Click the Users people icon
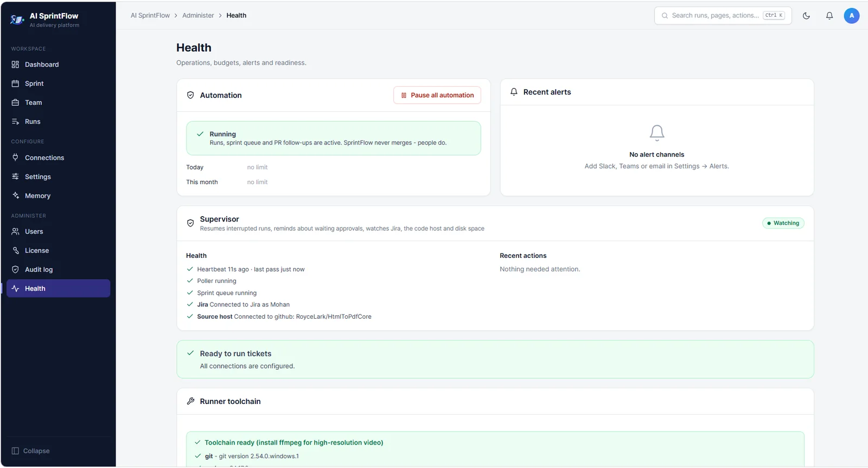Screen dimensions: 868x468 (15, 231)
